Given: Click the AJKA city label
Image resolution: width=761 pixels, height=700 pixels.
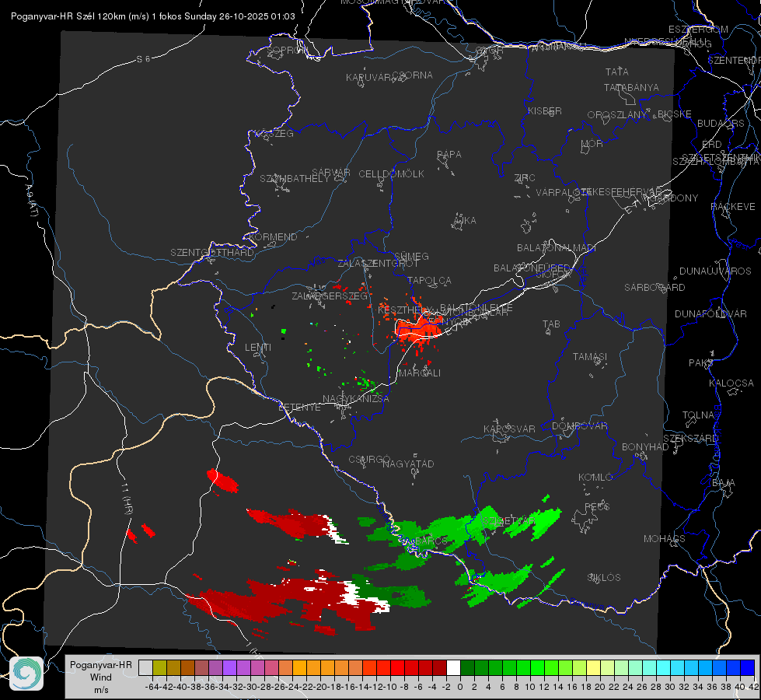Looking at the screenshot, I should point(465,220).
